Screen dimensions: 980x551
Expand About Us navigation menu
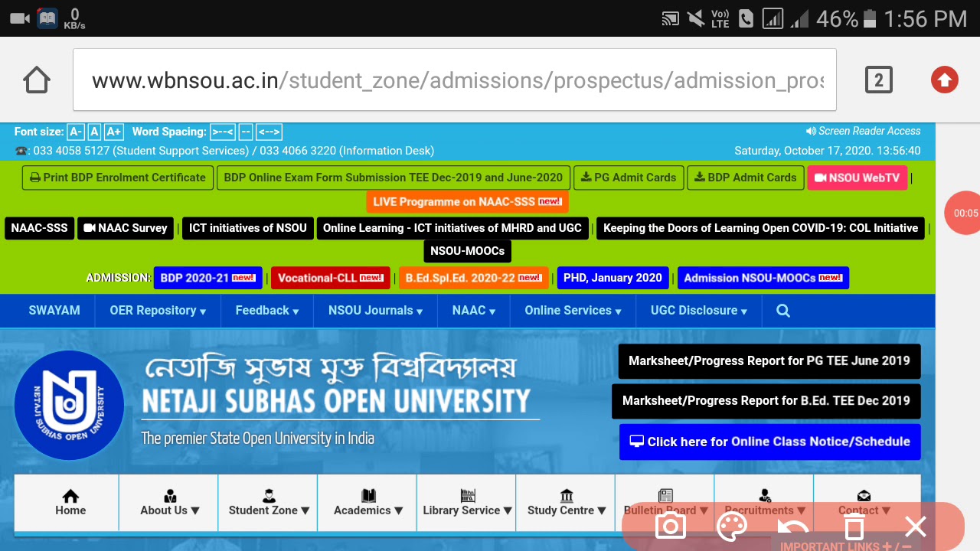(x=169, y=502)
